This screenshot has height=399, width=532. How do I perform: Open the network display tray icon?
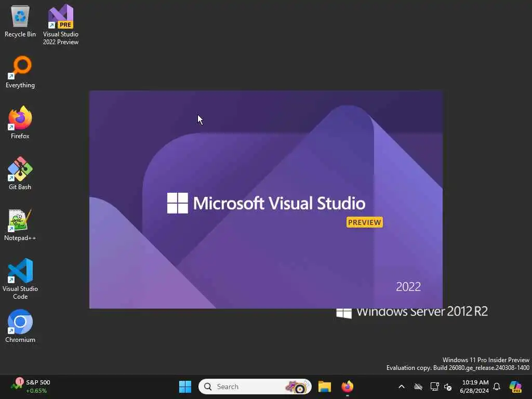pos(435,387)
